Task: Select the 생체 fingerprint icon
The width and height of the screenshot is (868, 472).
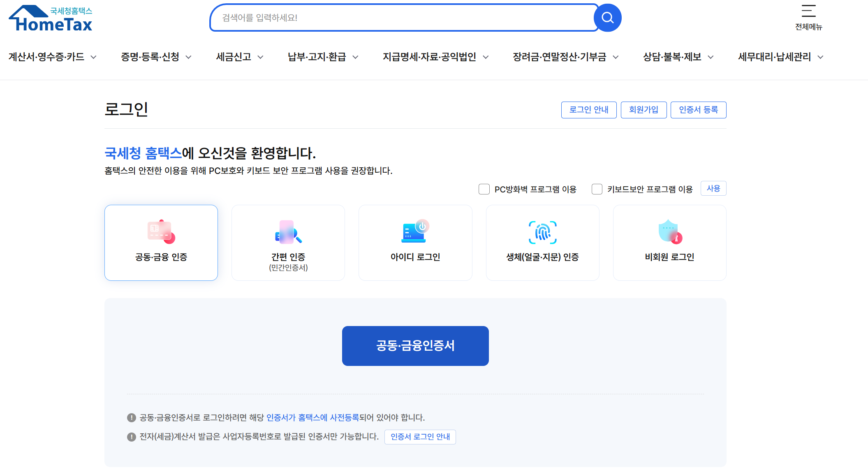Action: coord(543,232)
